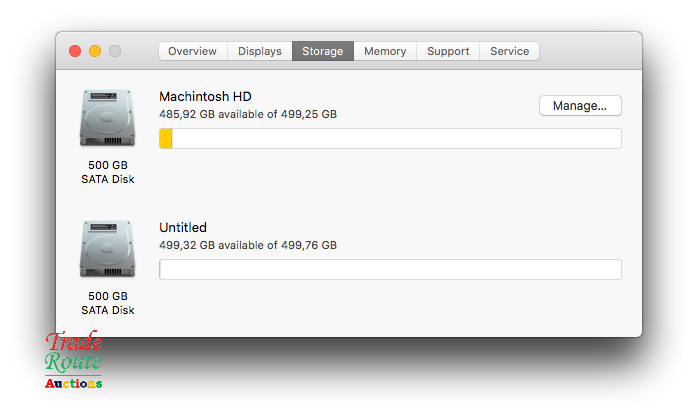Click the Untitled disk storage bar
The image size is (698, 417).
390,270
